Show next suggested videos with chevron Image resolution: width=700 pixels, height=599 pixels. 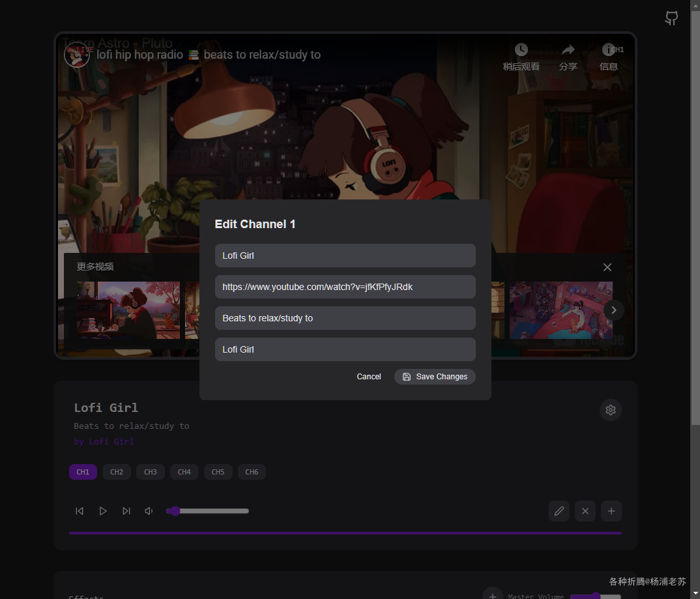[614, 310]
